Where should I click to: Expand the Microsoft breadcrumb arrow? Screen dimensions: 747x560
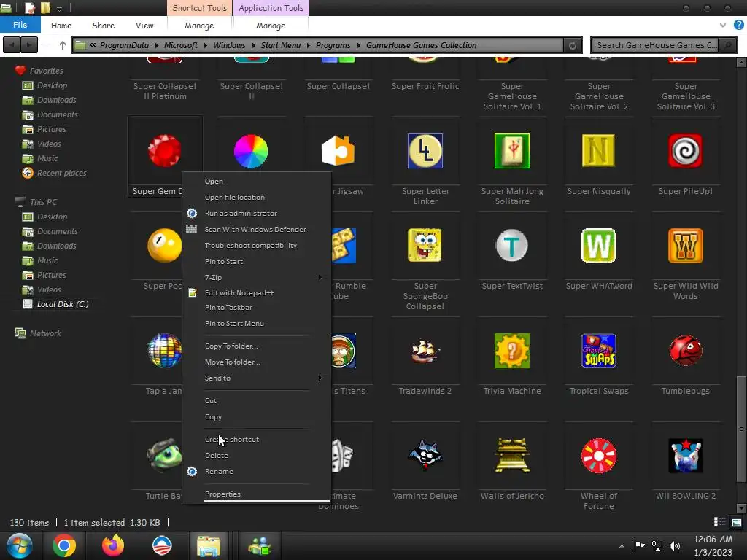(205, 45)
